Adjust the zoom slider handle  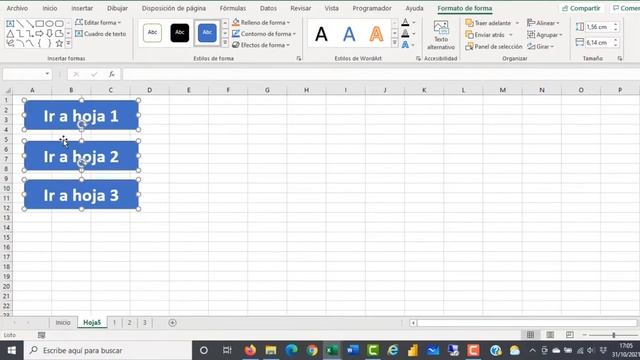613,335
